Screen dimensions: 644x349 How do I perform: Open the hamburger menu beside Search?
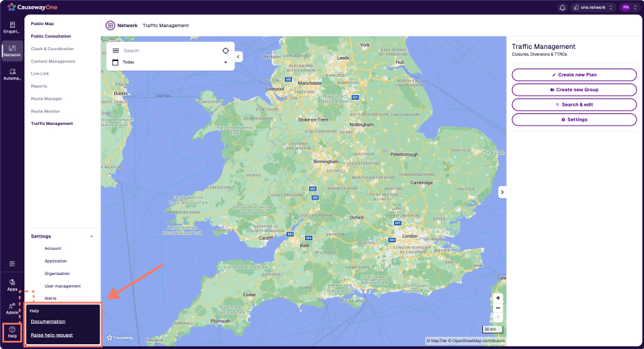[x=115, y=51]
